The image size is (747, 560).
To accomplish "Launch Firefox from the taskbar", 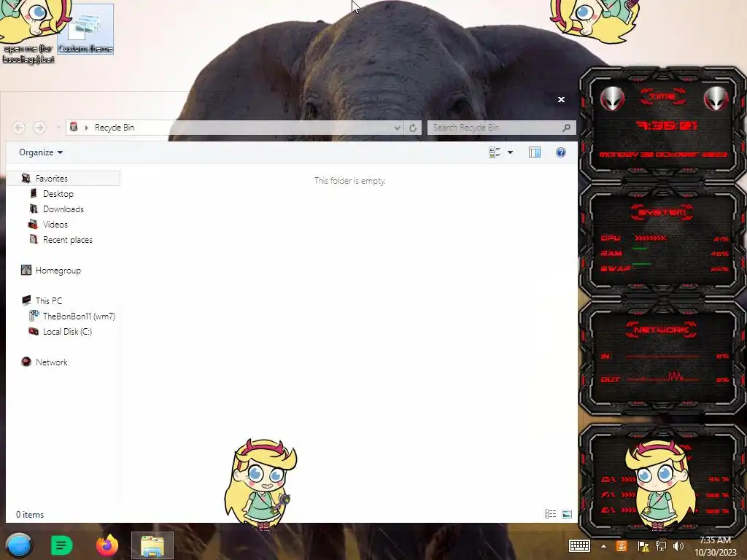I will [x=107, y=545].
